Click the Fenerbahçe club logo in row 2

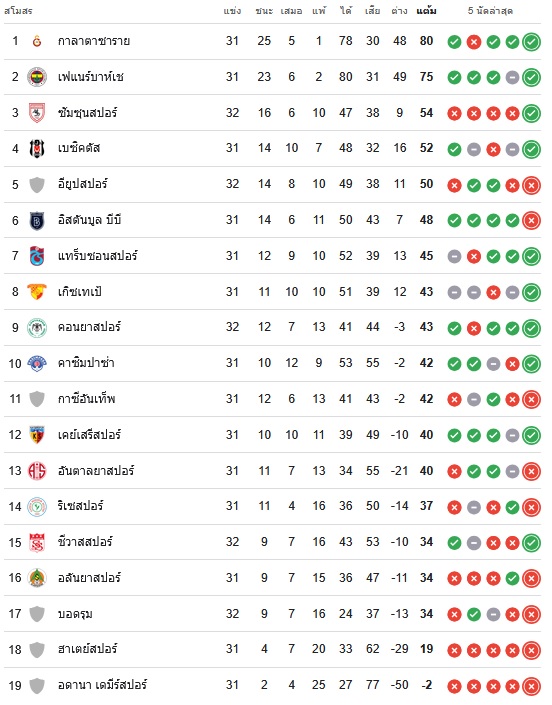(37, 77)
